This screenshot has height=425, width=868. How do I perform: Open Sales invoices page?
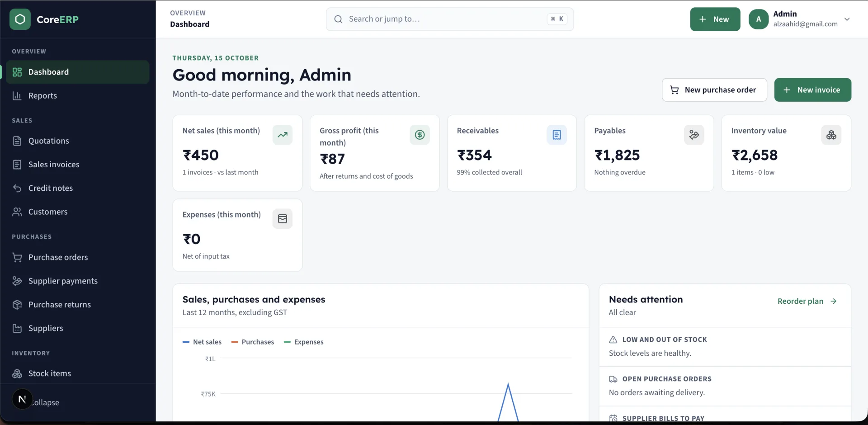pos(78,165)
